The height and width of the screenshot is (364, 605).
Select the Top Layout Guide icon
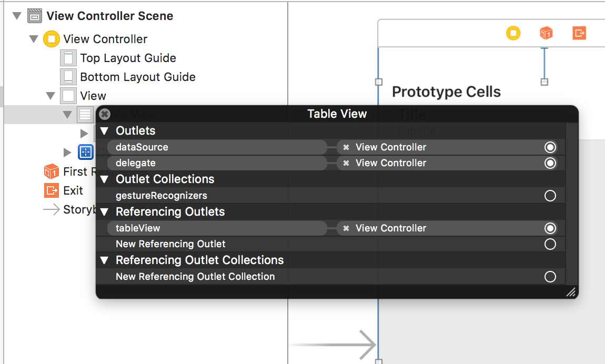click(x=68, y=58)
